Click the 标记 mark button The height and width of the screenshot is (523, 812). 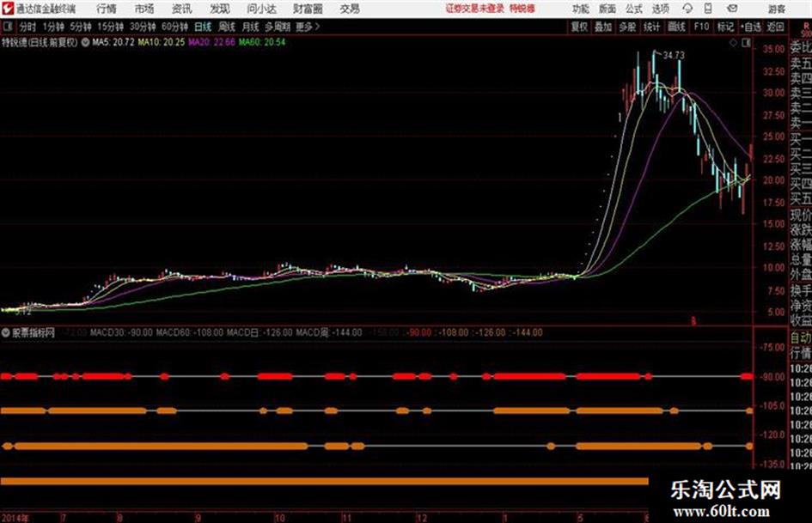(725, 27)
